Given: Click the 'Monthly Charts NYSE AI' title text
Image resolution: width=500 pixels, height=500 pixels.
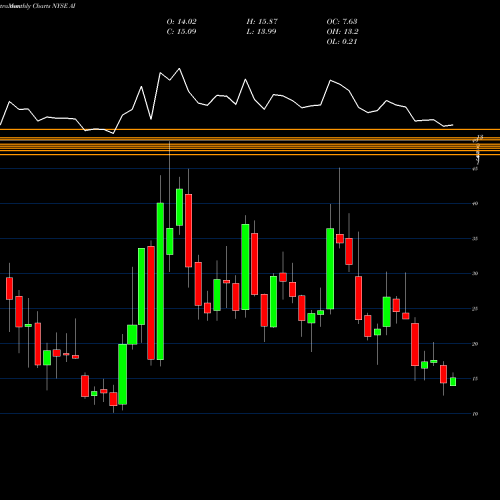Looking at the screenshot, I should tap(42, 6).
